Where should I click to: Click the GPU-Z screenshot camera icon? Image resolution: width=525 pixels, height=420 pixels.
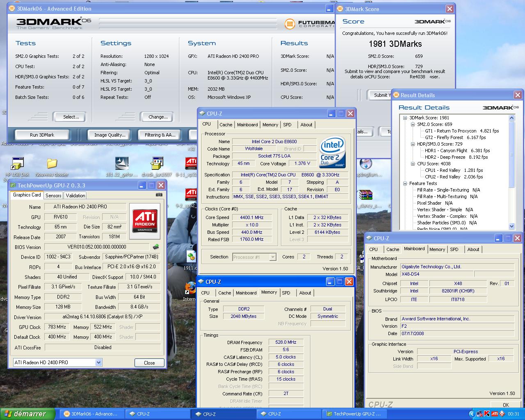(159, 195)
